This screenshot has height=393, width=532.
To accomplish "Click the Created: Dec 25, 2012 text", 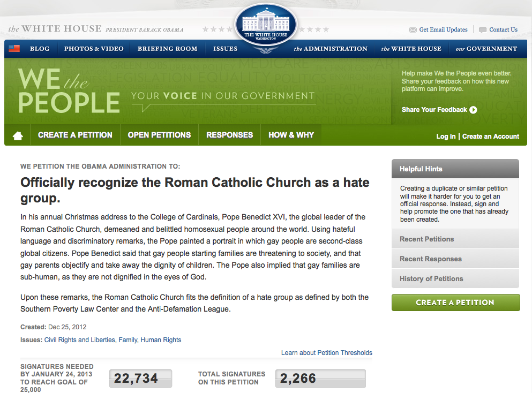I will pos(53,327).
